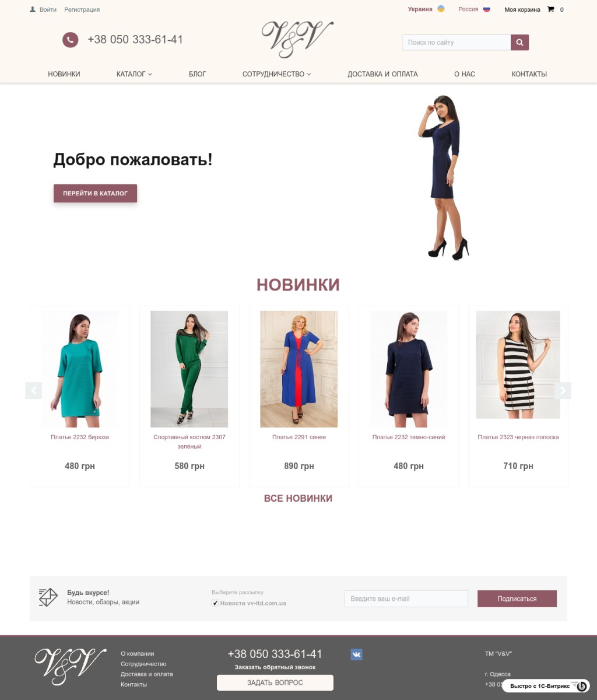
Task: Expand the Сотрудничество dropdown menu
Action: (x=277, y=74)
